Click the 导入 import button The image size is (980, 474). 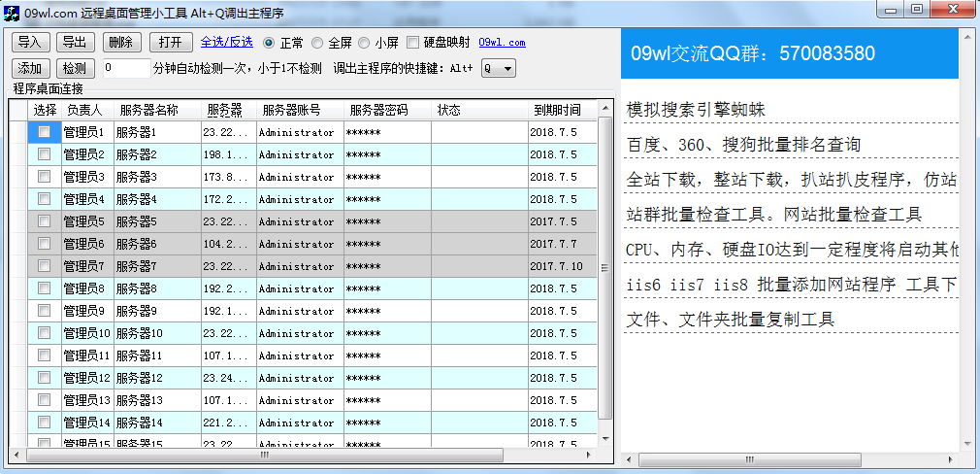(x=30, y=42)
